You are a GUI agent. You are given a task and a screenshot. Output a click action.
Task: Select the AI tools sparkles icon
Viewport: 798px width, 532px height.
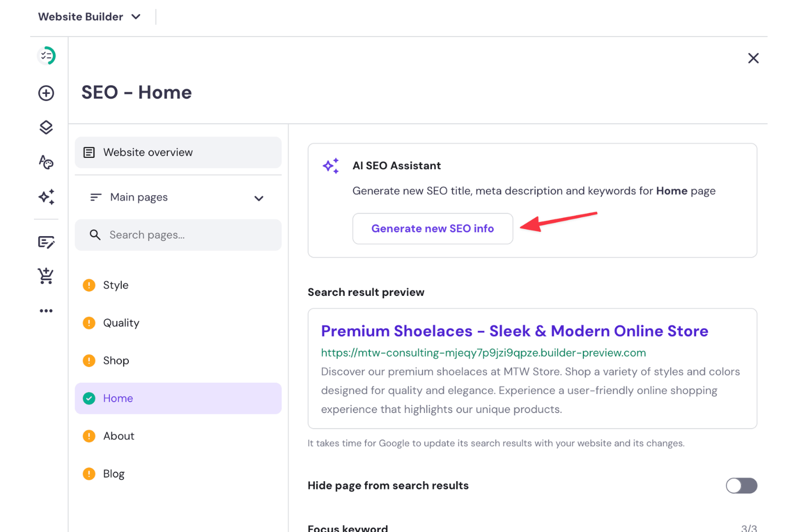[46, 197]
